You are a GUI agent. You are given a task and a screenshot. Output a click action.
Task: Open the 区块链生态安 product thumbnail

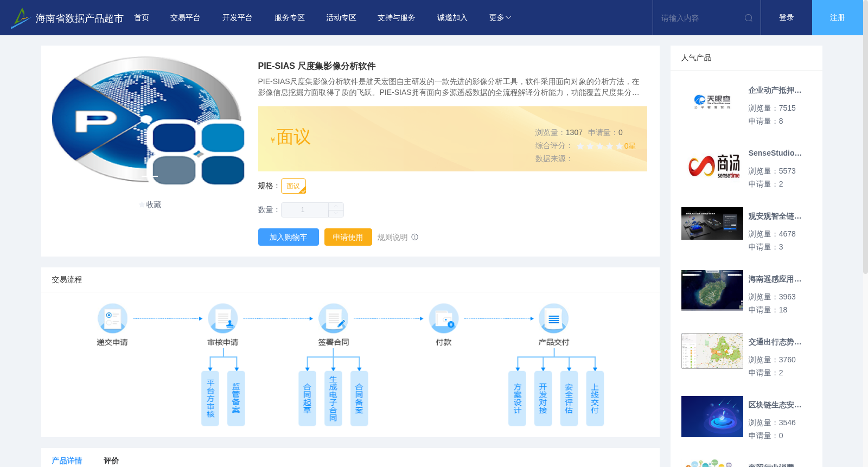click(x=712, y=417)
